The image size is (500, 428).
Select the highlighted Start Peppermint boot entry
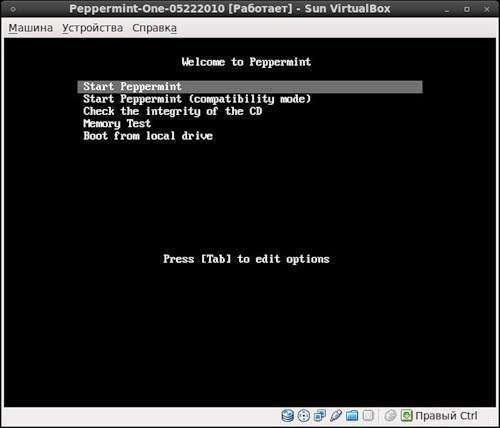[x=250, y=87]
